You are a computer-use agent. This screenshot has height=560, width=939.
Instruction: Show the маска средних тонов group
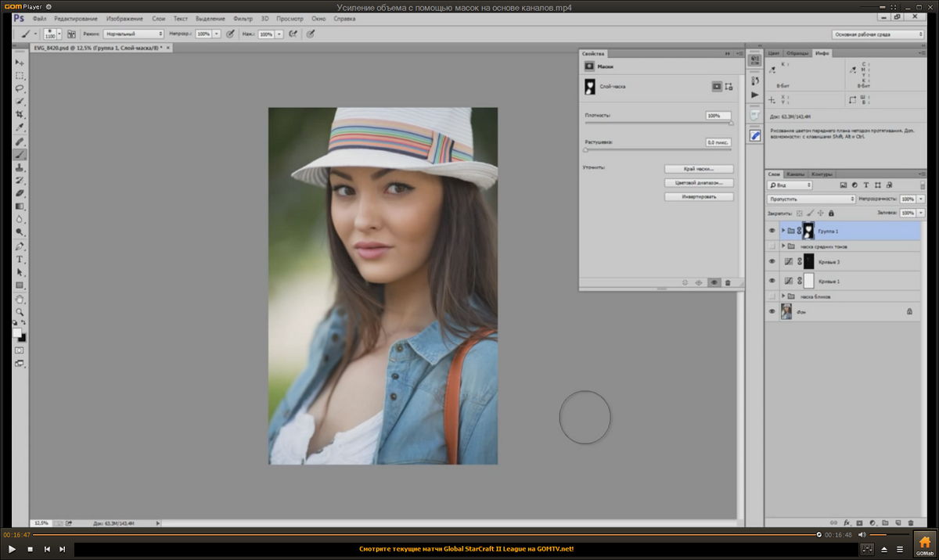coord(772,246)
